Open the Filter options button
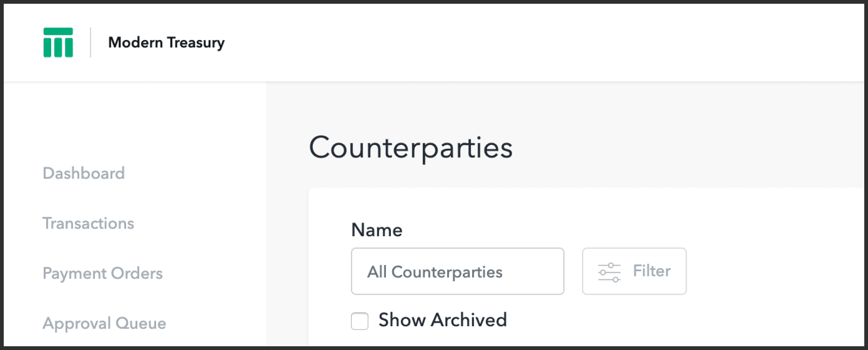This screenshot has height=350, width=868. 634,272
